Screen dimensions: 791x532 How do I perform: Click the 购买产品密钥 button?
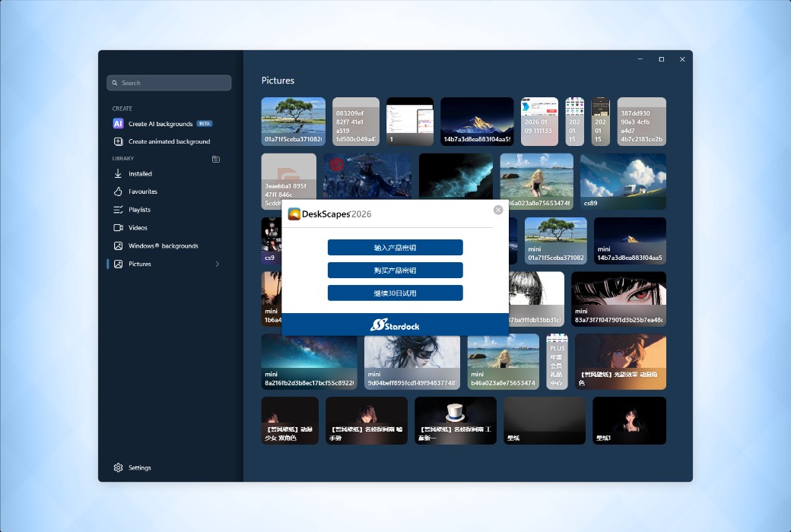point(395,271)
